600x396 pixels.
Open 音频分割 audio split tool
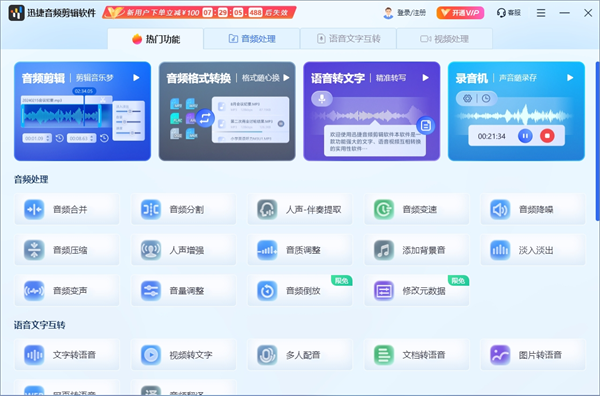click(x=184, y=209)
